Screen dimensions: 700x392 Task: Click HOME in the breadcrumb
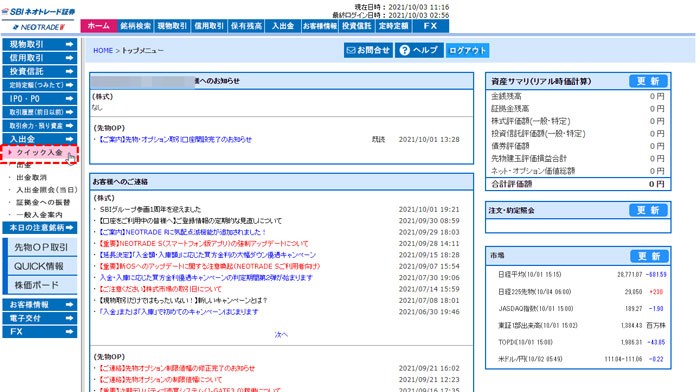(x=103, y=50)
